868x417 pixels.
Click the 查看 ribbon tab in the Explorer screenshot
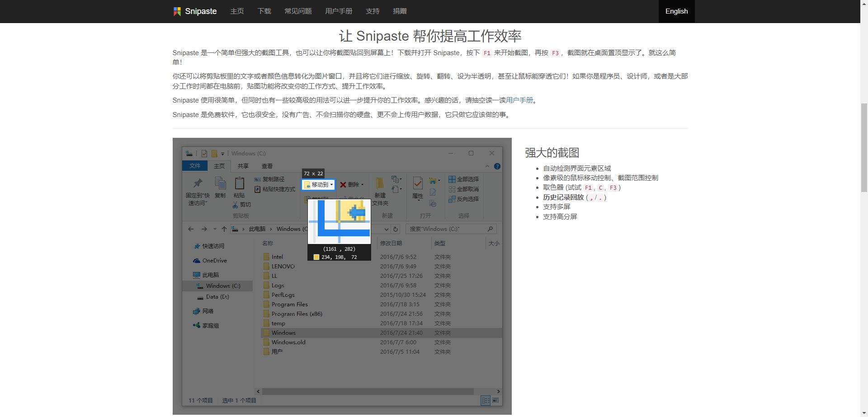(x=267, y=166)
